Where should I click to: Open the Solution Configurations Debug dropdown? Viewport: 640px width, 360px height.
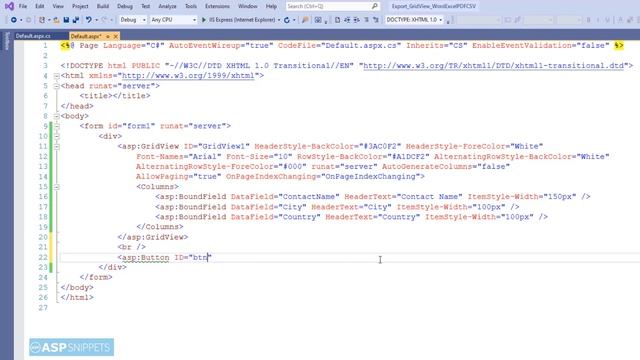(133, 20)
